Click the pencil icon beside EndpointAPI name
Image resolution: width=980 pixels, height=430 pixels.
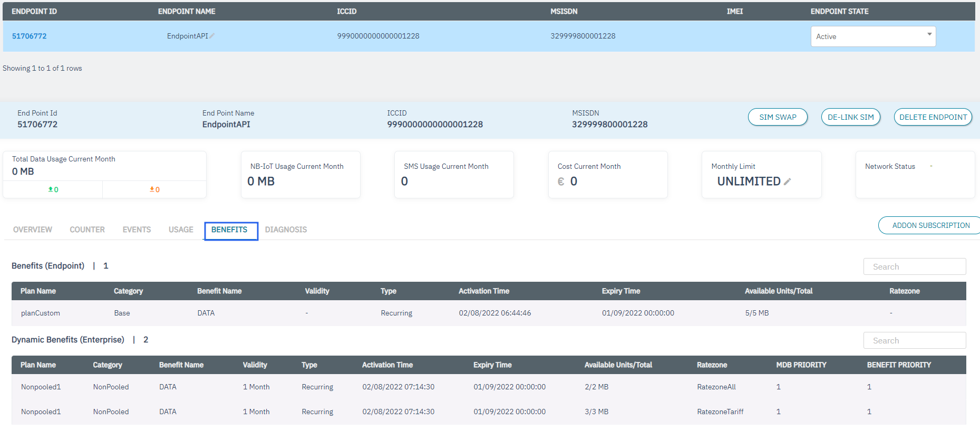(x=212, y=36)
